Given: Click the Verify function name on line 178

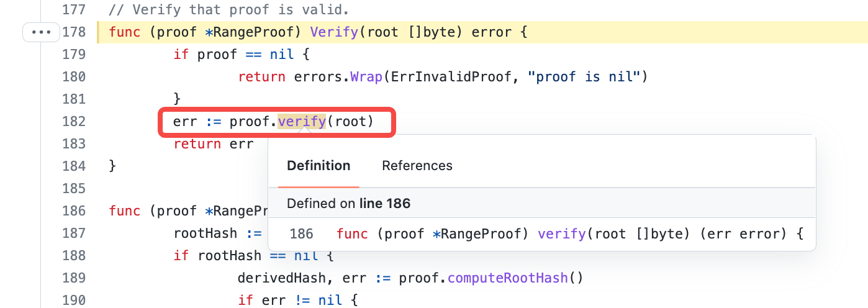Looking at the screenshot, I should point(334,32).
